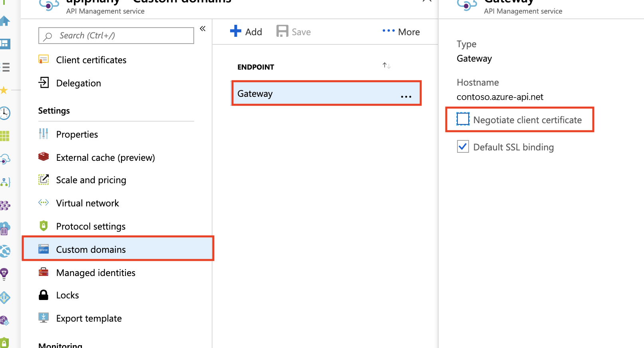
Task: Click the Save floppy disk icon
Action: click(x=282, y=31)
